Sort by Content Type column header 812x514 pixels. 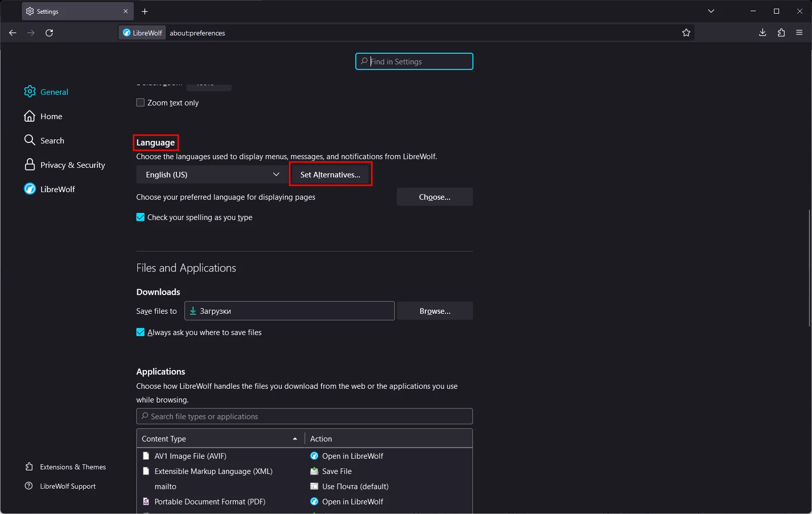click(220, 439)
